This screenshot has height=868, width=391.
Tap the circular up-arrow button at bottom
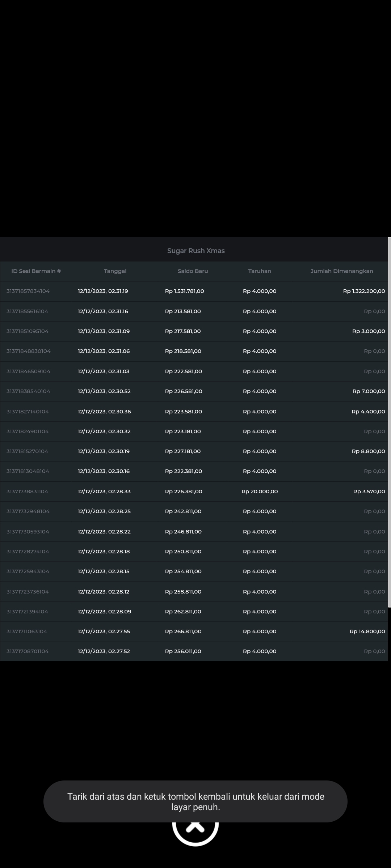pos(195,834)
